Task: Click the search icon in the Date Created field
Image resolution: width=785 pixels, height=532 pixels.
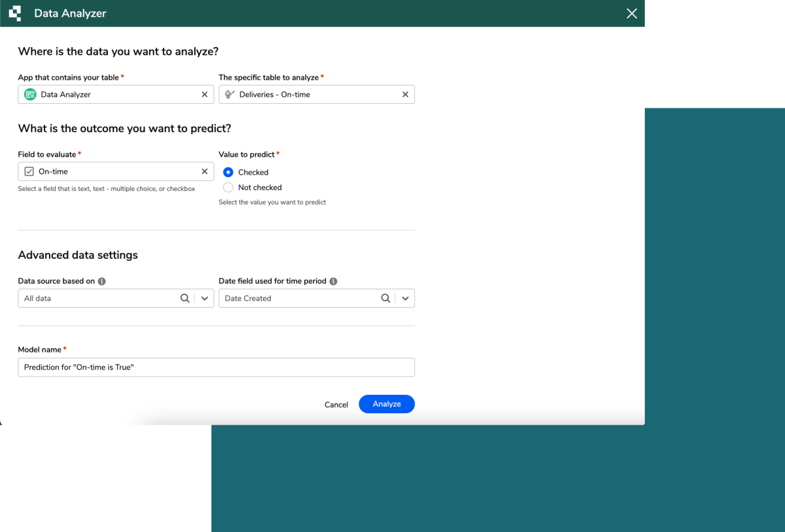Action: (x=385, y=298)
